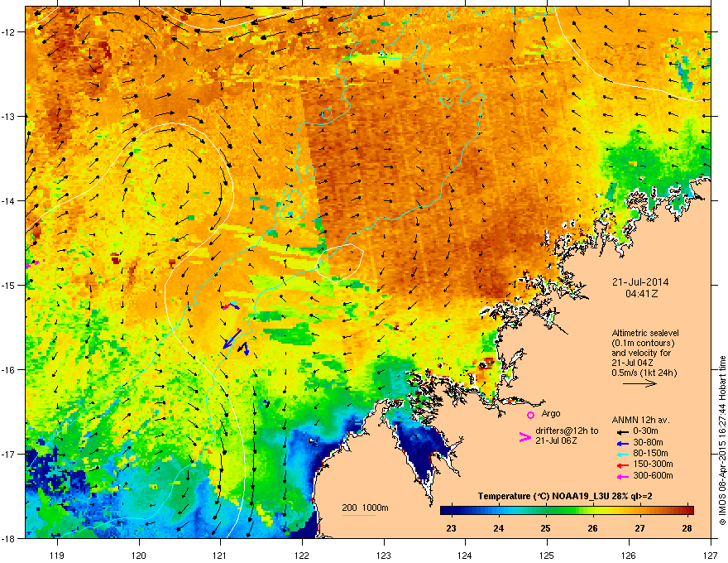Click the latitude axis label '-14'
The height and width of the screenshot is (563, 728).
[7, 201]
